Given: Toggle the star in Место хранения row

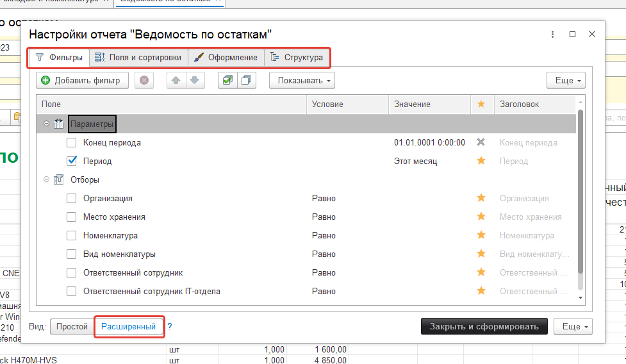Looking at the screenshot, I should [x=481, y=217].
